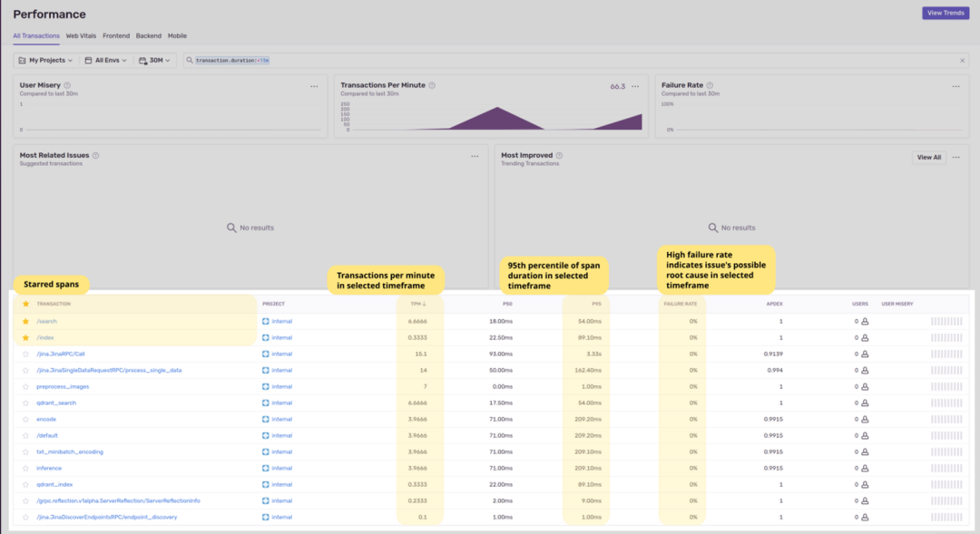Unstar the /index transaction
980x534 pixels.
point(25,337)
